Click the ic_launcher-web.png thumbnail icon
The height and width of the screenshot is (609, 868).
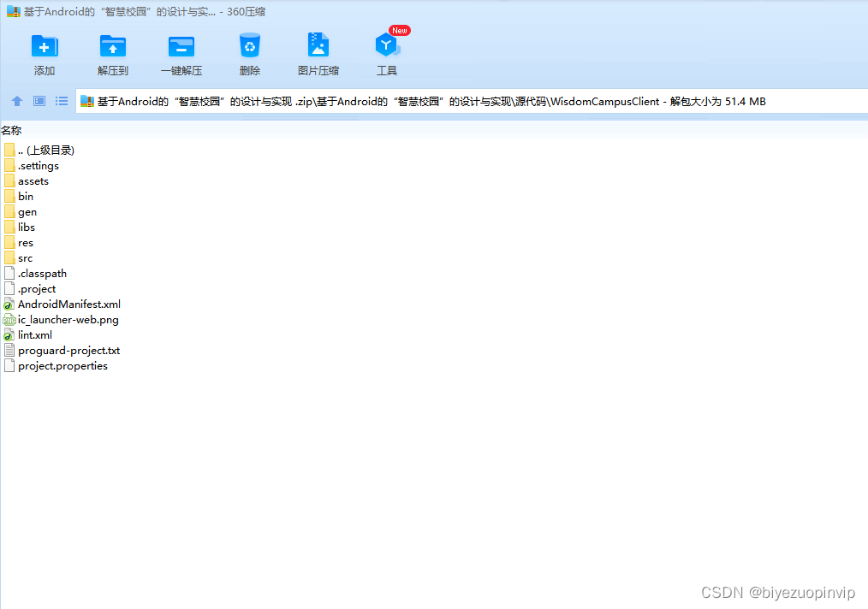[9, 319]
